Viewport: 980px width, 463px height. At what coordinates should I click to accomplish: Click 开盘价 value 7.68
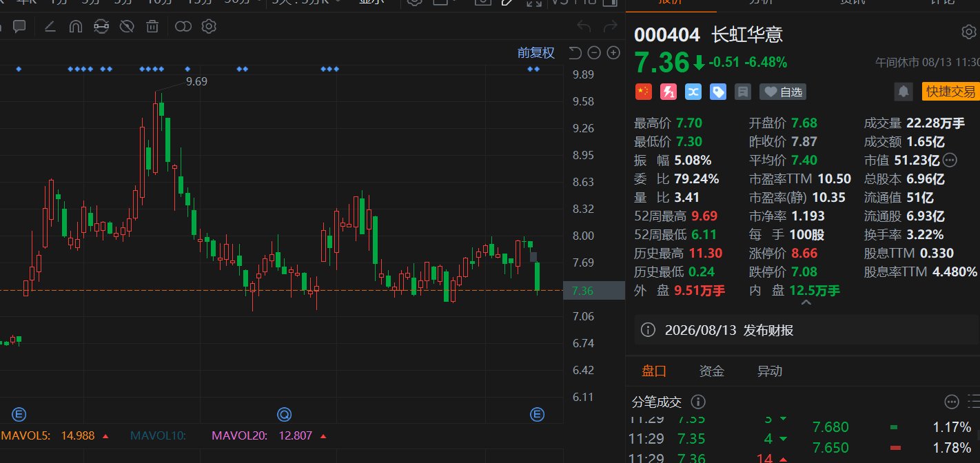click(x=804, y=123)
